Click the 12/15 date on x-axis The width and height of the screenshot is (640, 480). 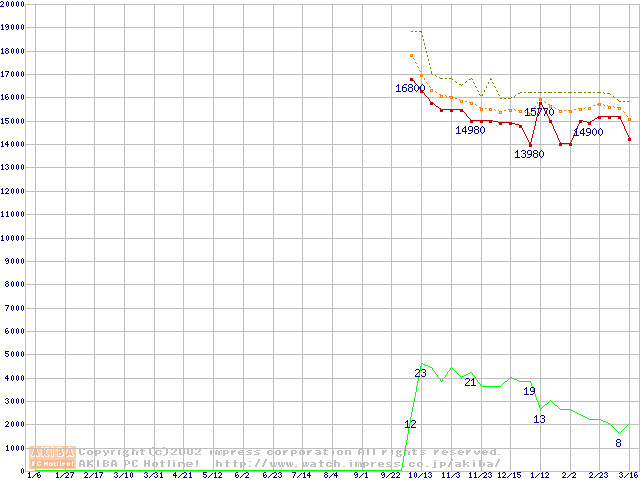pos(509,476)
